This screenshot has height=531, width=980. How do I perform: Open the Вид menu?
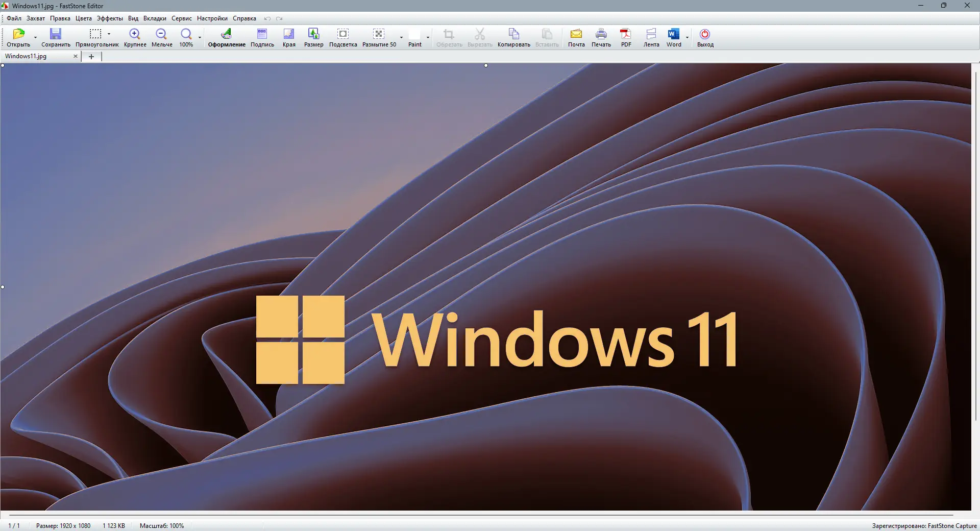coord(133,18)
